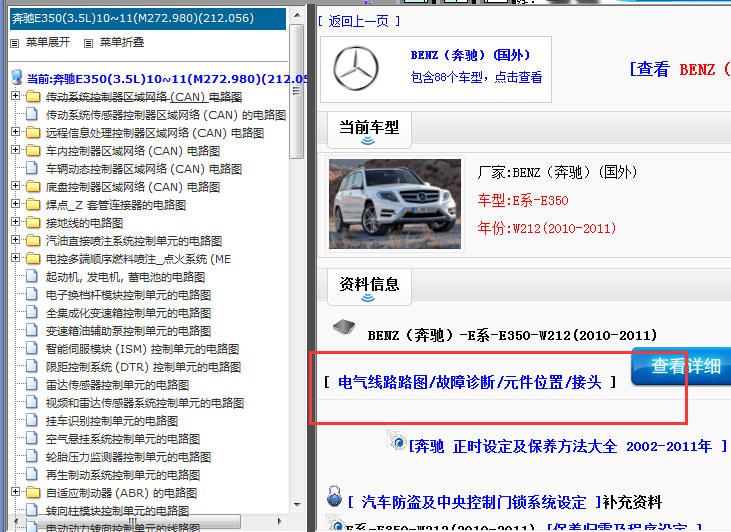Click document icon of 雷达传感器控制单元的电路图
731x532 pixels.
click(32, 385)
